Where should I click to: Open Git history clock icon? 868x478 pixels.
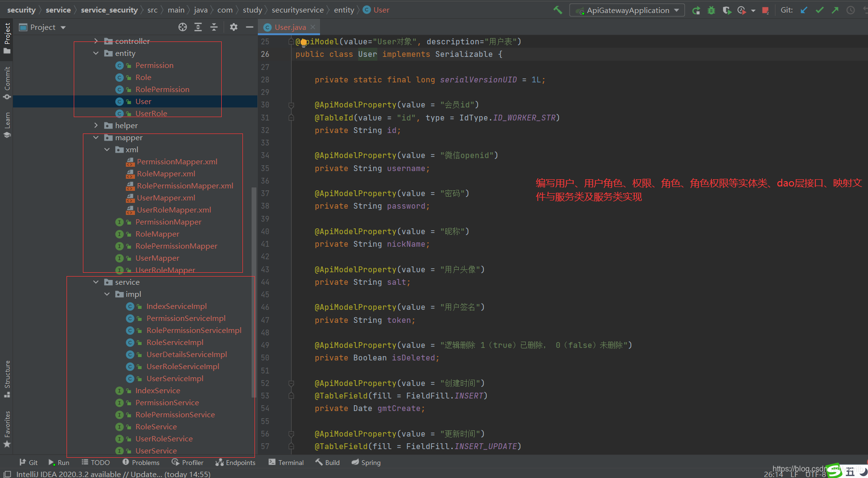click(x=851, y=10)
